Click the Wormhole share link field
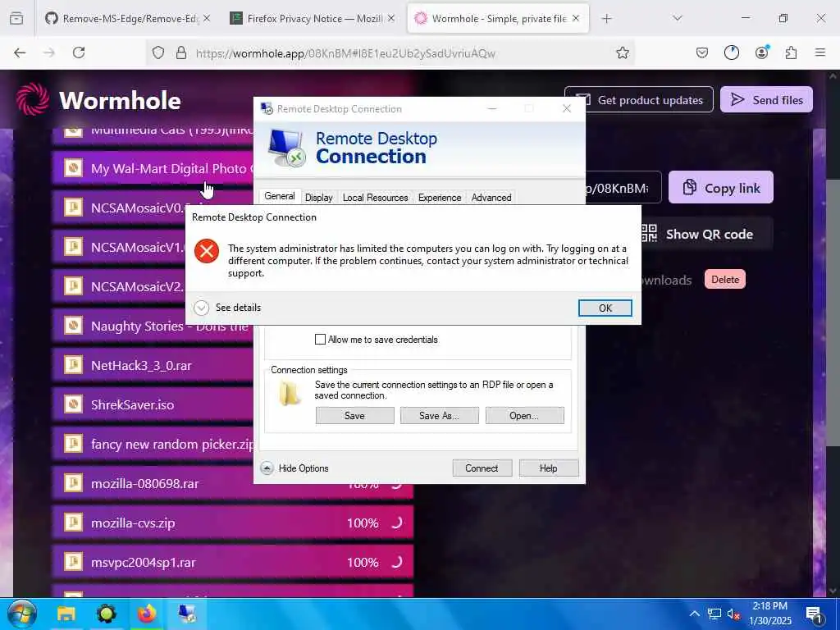This screenshot has width=840, height=630. pos(623,188)
